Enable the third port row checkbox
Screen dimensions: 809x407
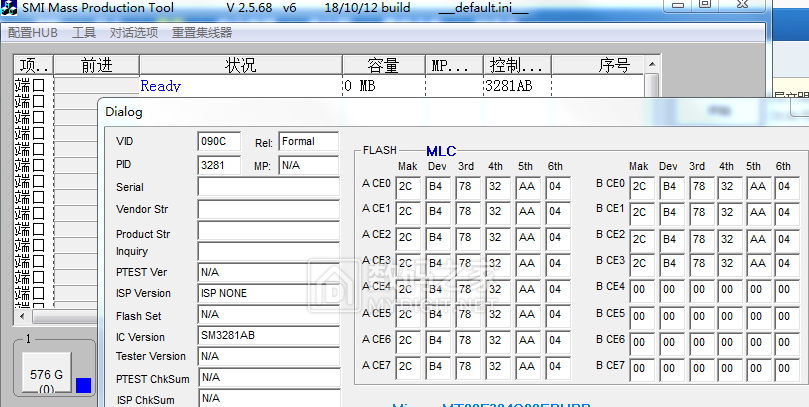pos(39,117)
